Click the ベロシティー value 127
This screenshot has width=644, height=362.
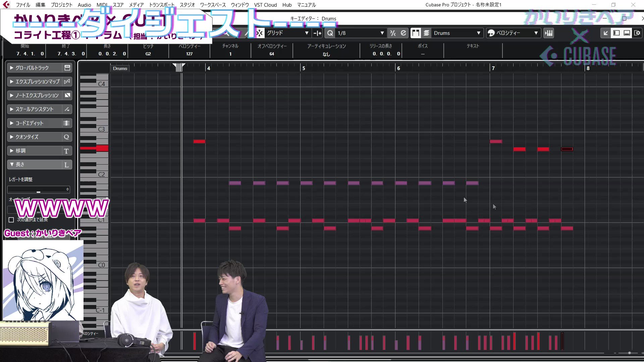coord(190,54)
